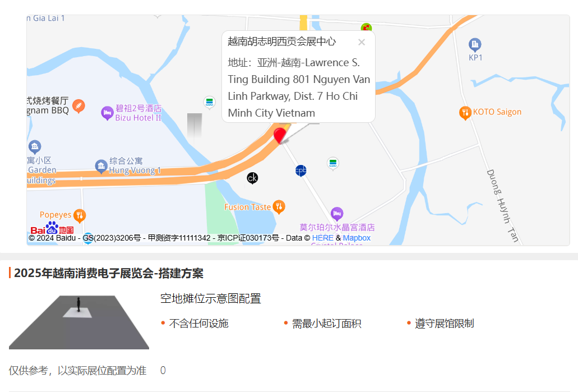The width and height of the screenshot is (578, 392).
Task: Click the red location pin marker
Action: tap(280, 135)
